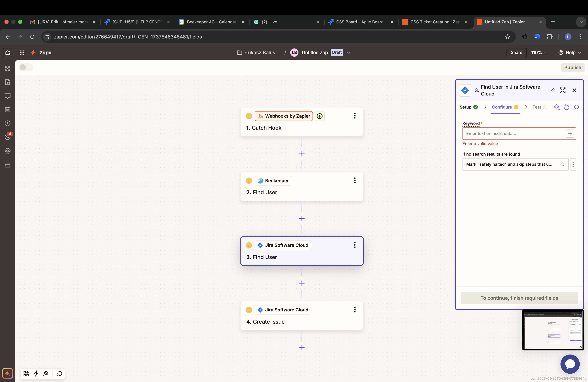Bookmark page with the star icon
This screenshot has width=588, height=382.
508,37
